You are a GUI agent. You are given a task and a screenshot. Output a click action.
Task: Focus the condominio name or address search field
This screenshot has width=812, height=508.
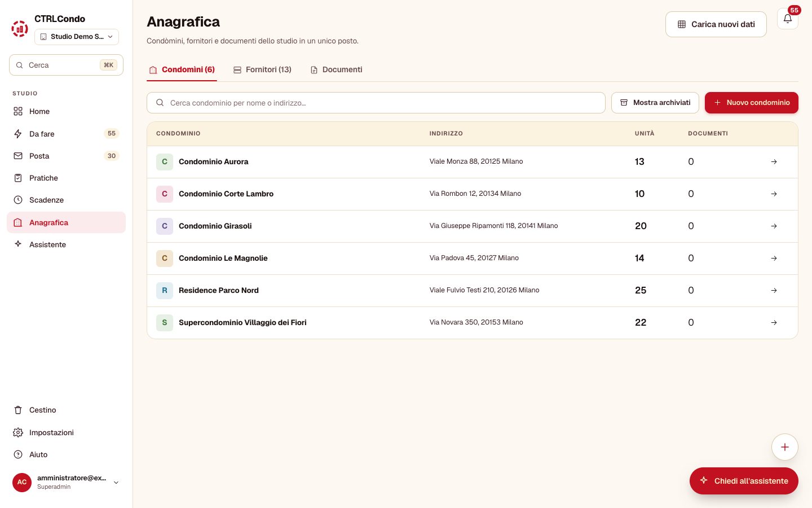coord(376,103)
